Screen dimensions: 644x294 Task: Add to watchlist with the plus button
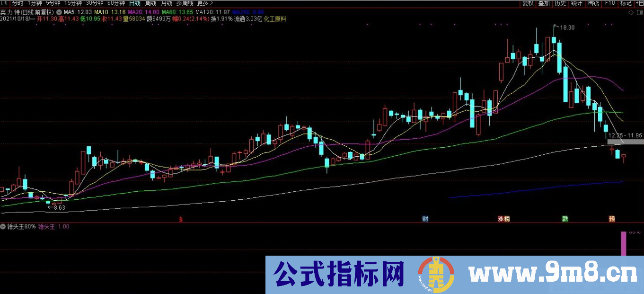(x=639, y=3)
